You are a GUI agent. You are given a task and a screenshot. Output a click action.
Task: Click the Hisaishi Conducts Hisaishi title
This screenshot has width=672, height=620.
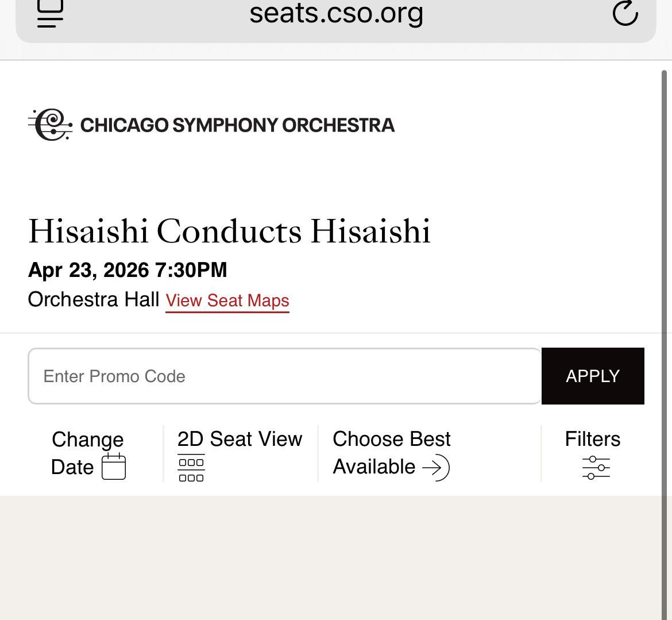click(229, 231)
